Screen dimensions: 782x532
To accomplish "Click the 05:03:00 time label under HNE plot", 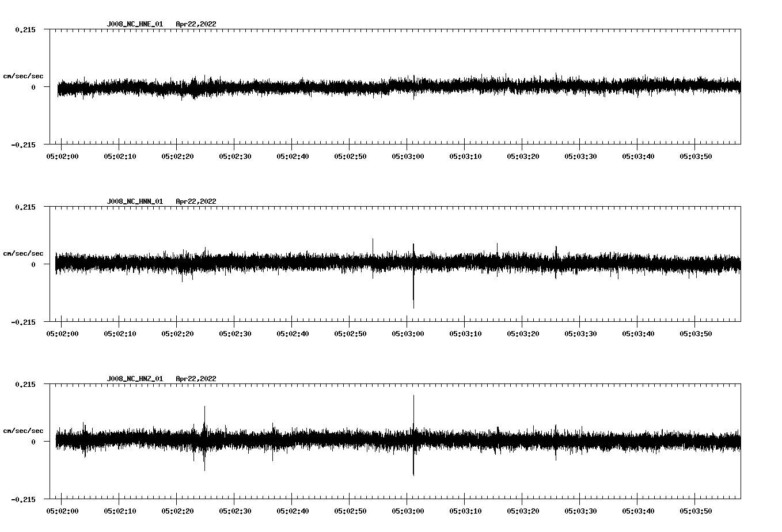I will (408, 156).
